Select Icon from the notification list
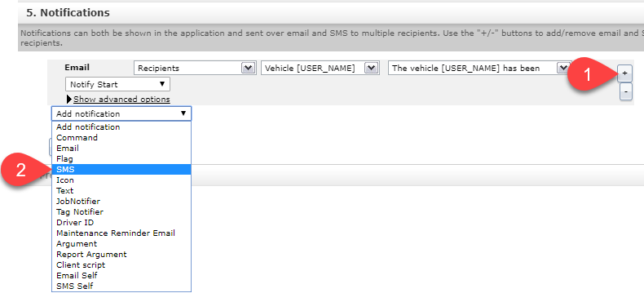Screen dimensions: 644x302 pyautogui.click(x=121, y=180)
